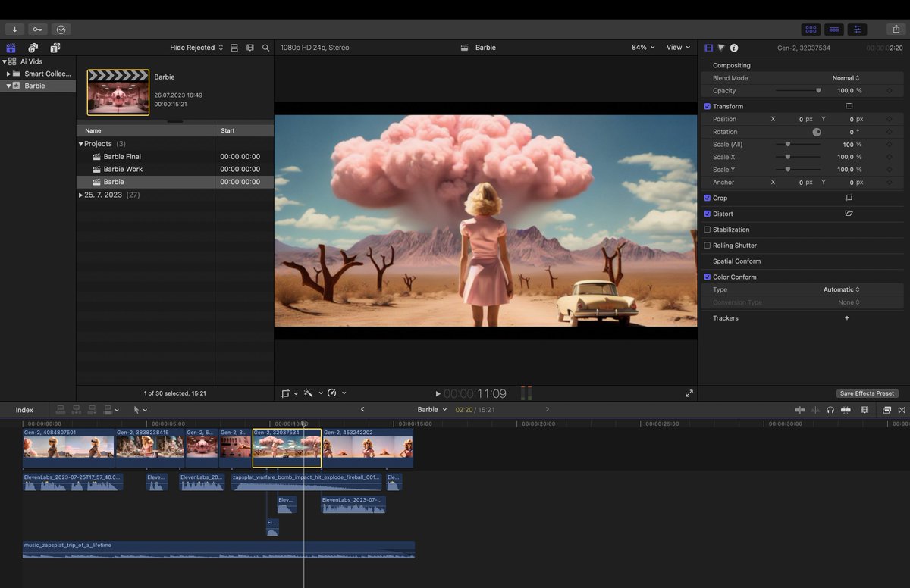910x588 pixels.
Task: Solo selected clips headphones icon
Action: (830, 410)
